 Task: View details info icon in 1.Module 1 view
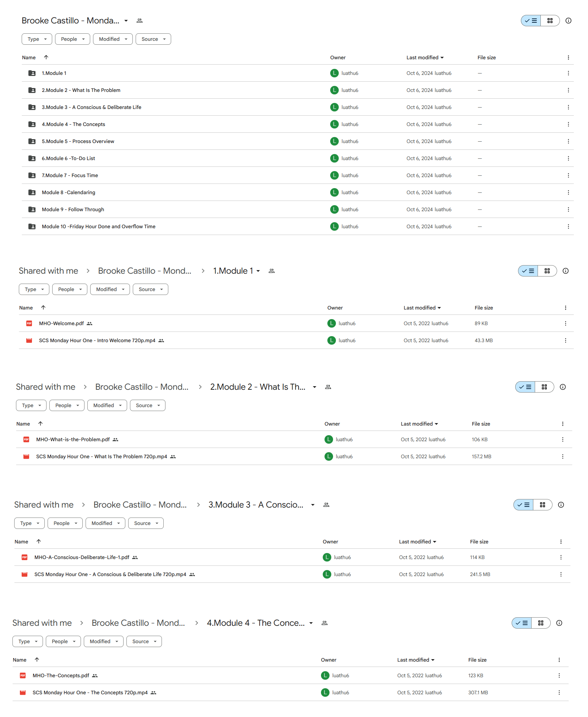(565, 271)
